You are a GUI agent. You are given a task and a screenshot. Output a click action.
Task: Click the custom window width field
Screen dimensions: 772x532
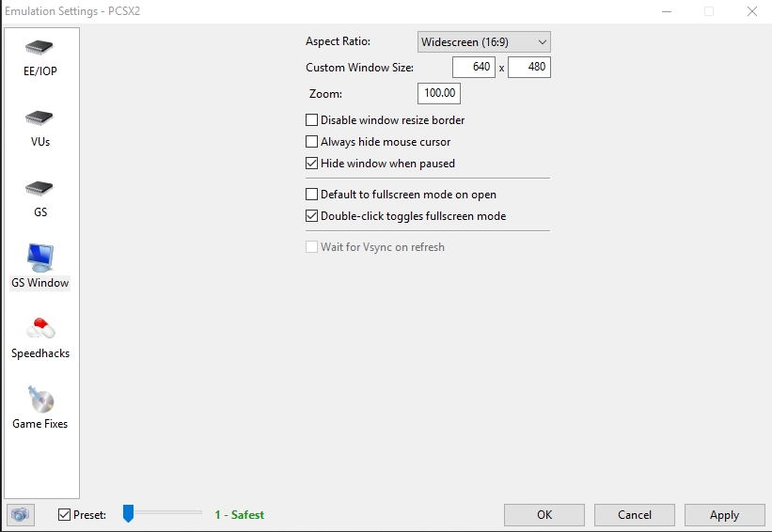coord(474,67)
